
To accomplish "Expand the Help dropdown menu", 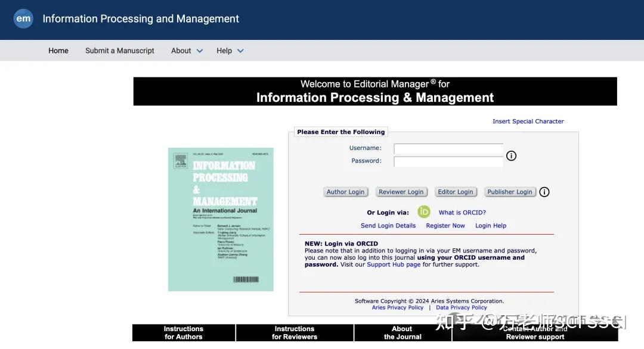I will coord(230,51).
